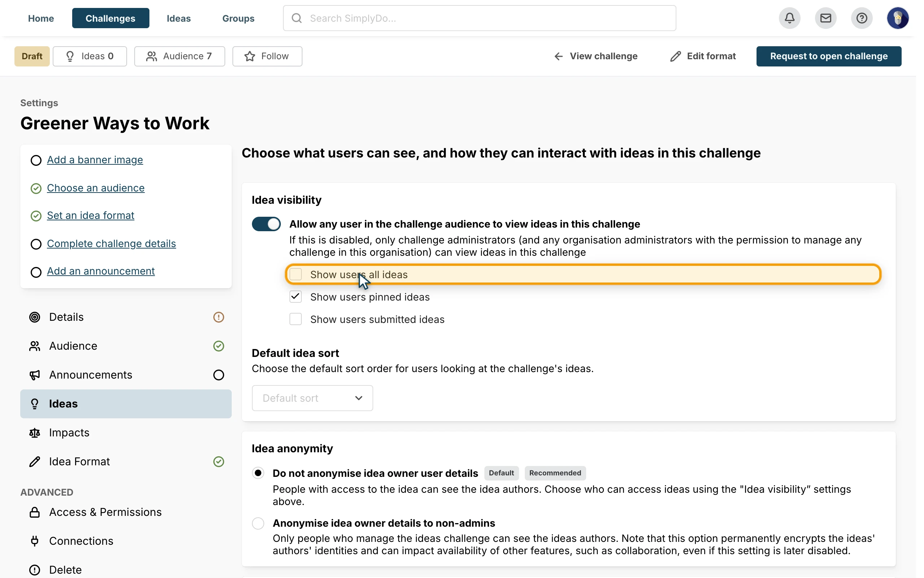
Task: Check the Show users all ideas box
Action: pyautogui.click(x=296, y=274)
